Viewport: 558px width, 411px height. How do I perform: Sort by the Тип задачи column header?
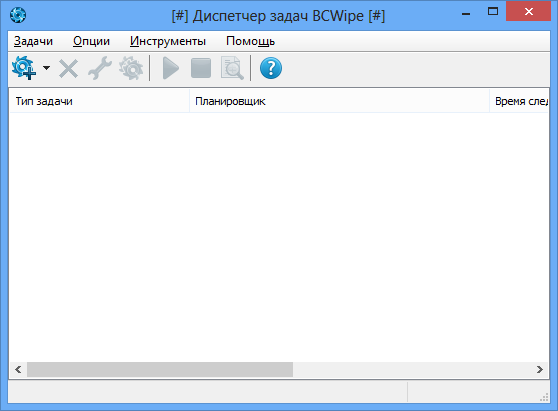click(99, 101)
